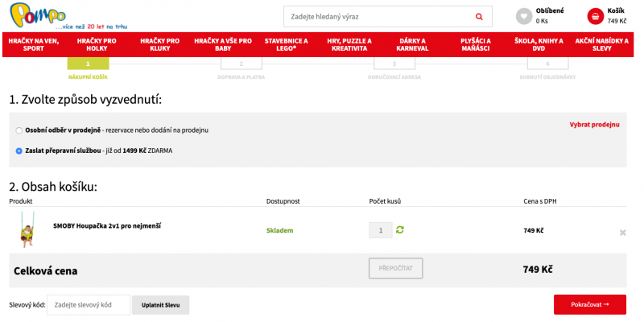Open Hračky na ven, sport menu
Image resolution: width=644 pixels, height=322 pixels.
point(34,45)
